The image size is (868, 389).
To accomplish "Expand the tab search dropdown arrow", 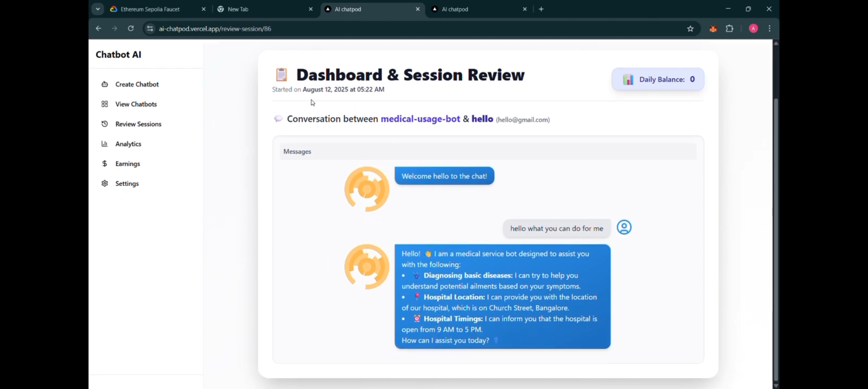I will coord(98,9).
